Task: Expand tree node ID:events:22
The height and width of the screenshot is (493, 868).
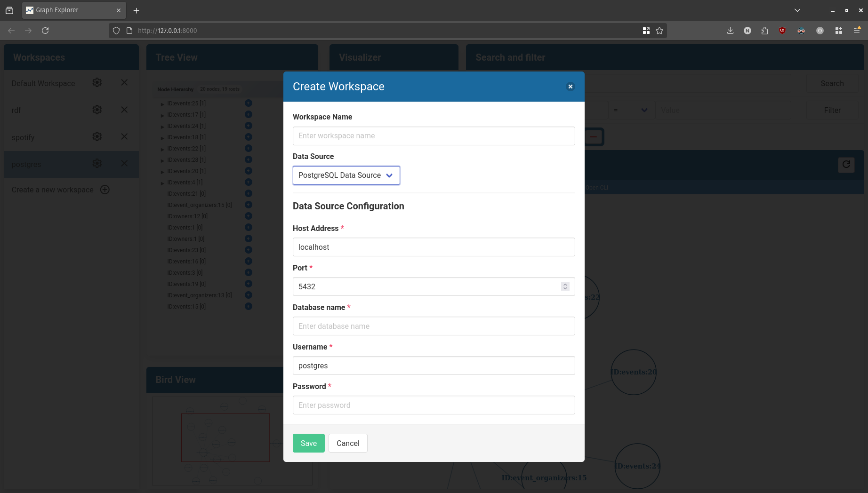Action: (x=162, y=149)
